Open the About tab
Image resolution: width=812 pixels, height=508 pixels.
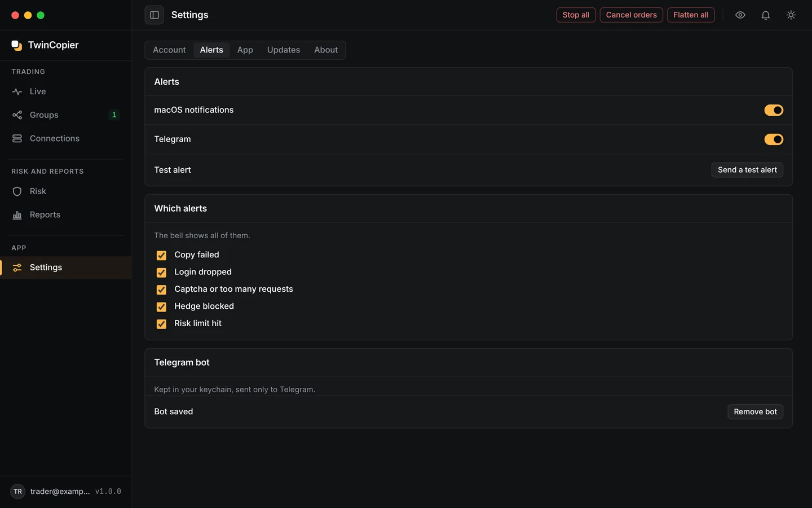[x=326, y=50]
